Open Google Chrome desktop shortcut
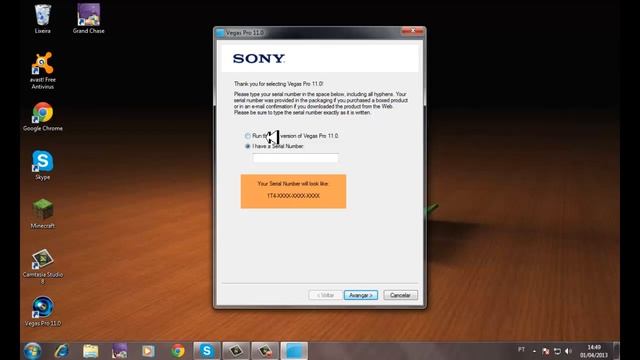The width and height of the screenshot is (640, 360). (42, 117)
